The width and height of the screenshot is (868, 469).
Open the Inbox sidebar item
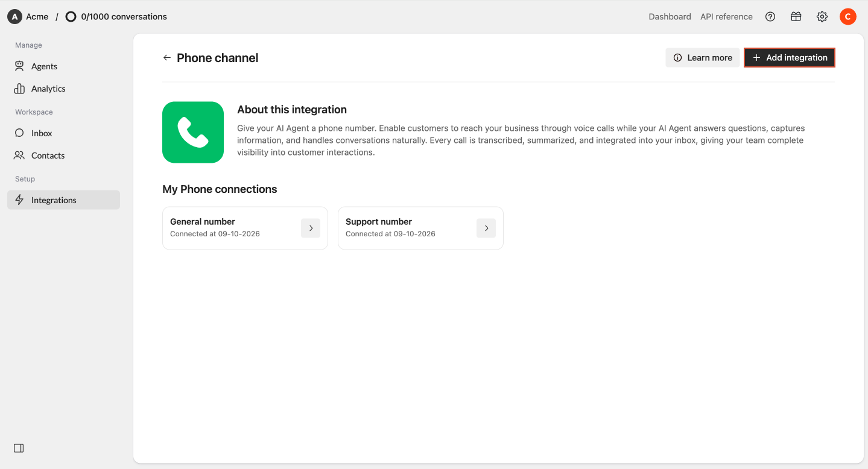pyautogui.click(x=63, y=133)
